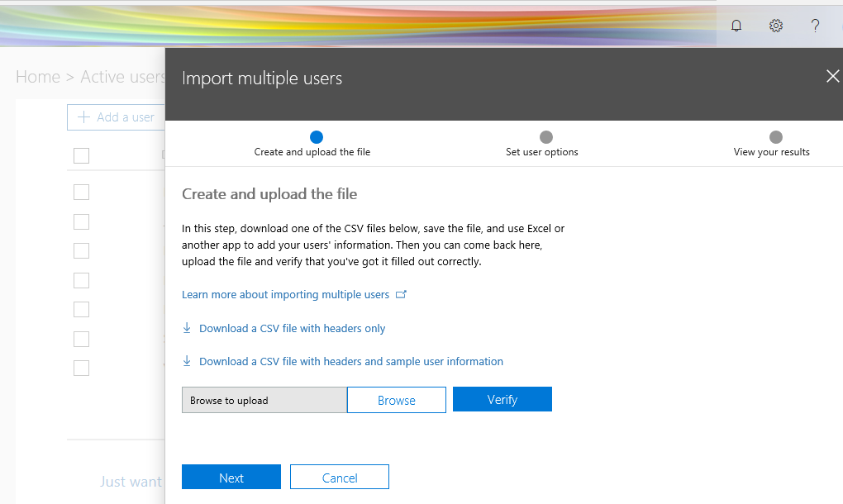
Task: Cancel the import wizard
Action: tap(339, 477)
